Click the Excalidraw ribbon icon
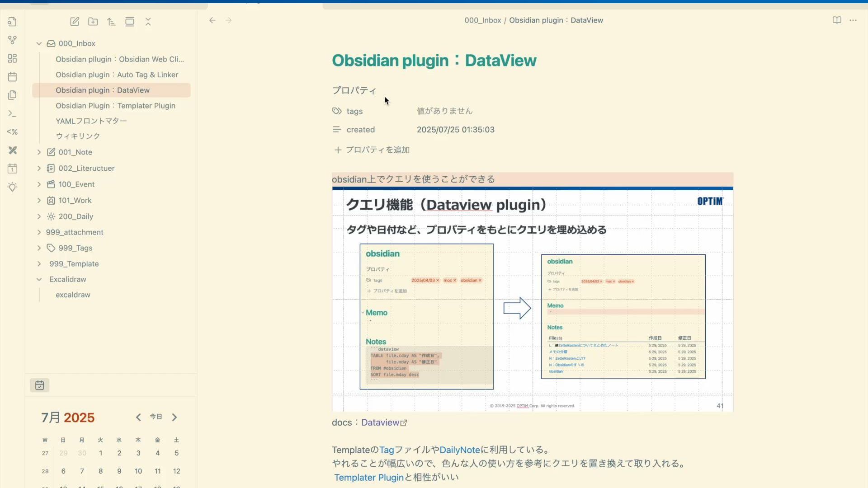This screenshot has width=868, height=488. [12, 150]
